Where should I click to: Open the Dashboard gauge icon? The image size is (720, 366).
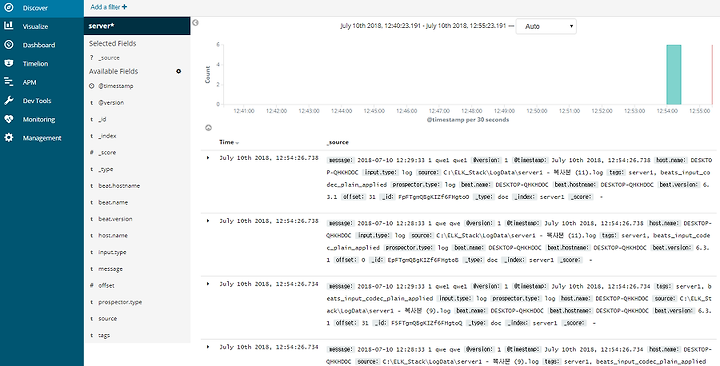9,45
